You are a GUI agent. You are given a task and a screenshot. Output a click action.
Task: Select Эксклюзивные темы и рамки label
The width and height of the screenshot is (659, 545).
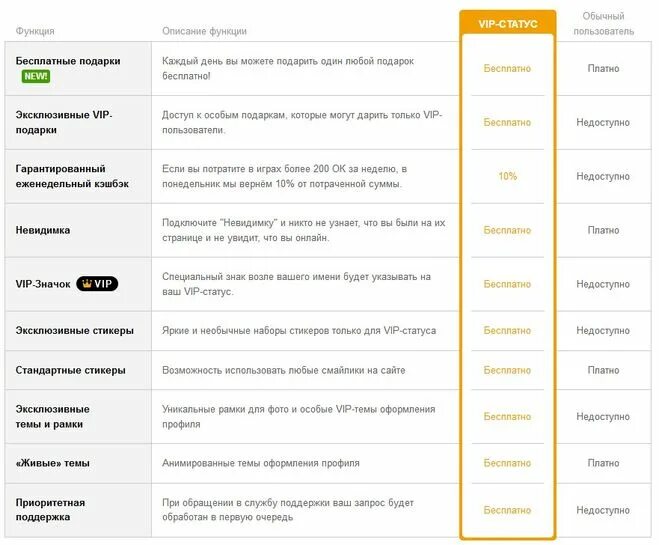[53, 416]
